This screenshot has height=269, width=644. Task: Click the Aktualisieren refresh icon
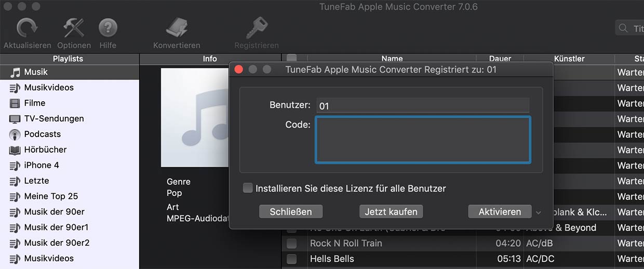click(x=27, y=27)
